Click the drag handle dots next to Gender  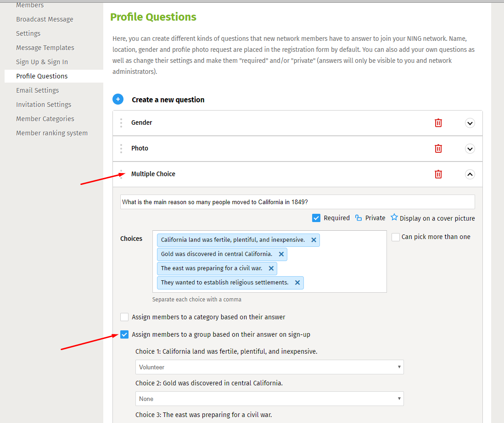(x=121, y=122)
